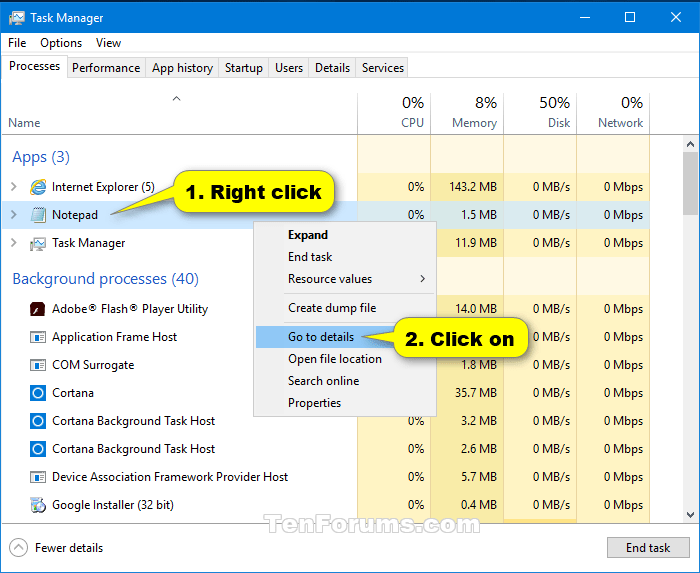The image size is (700, 573).
Task: Click the Task Manager app icon in Apps list
Action: point(38,243)
